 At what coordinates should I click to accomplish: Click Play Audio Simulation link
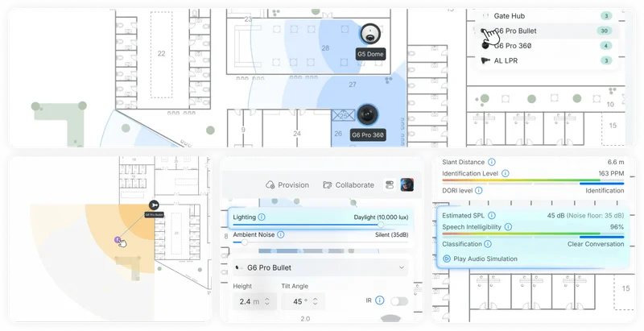coord(480,259)
